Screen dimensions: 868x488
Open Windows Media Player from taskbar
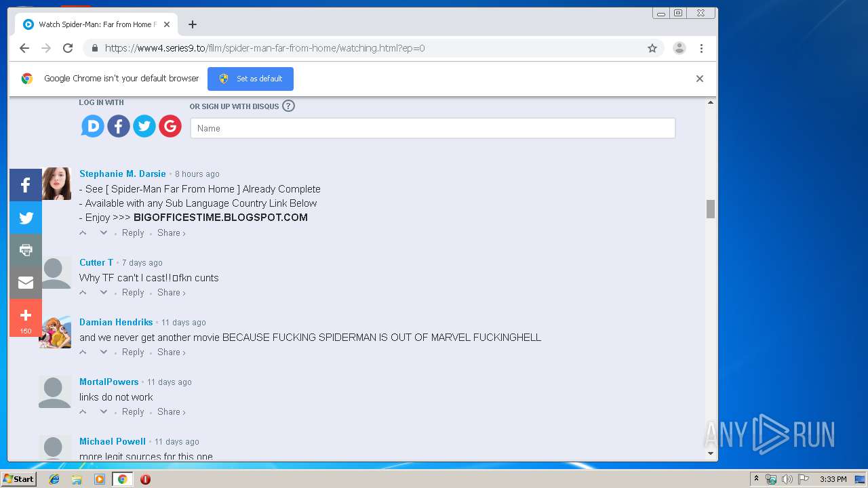100,479
